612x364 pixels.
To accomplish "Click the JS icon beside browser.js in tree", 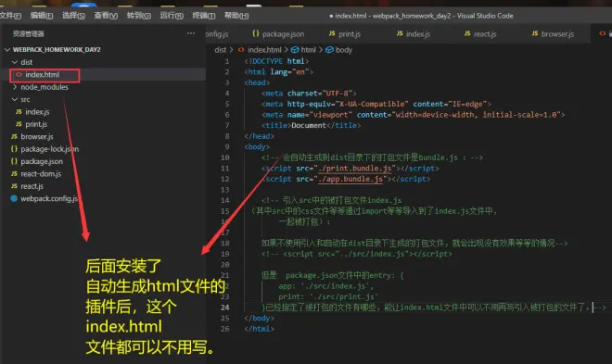I will pos(14,137).
